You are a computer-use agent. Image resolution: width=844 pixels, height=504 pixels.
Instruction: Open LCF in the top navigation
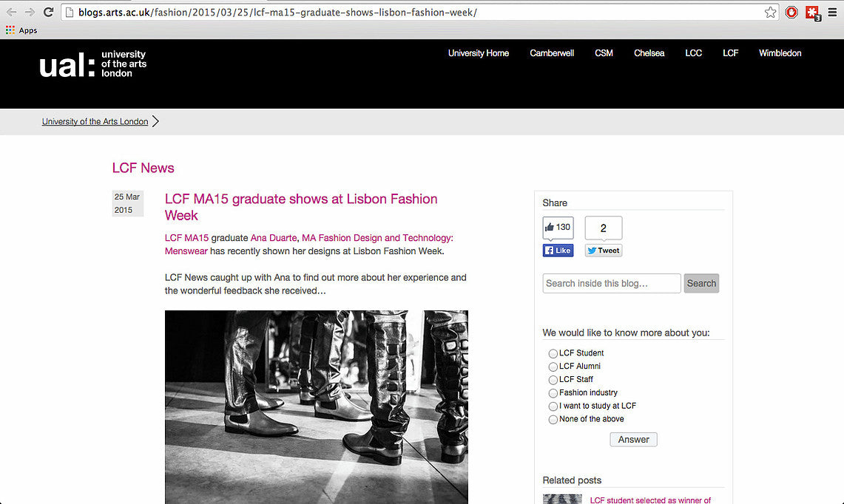(x=730, y=53)
